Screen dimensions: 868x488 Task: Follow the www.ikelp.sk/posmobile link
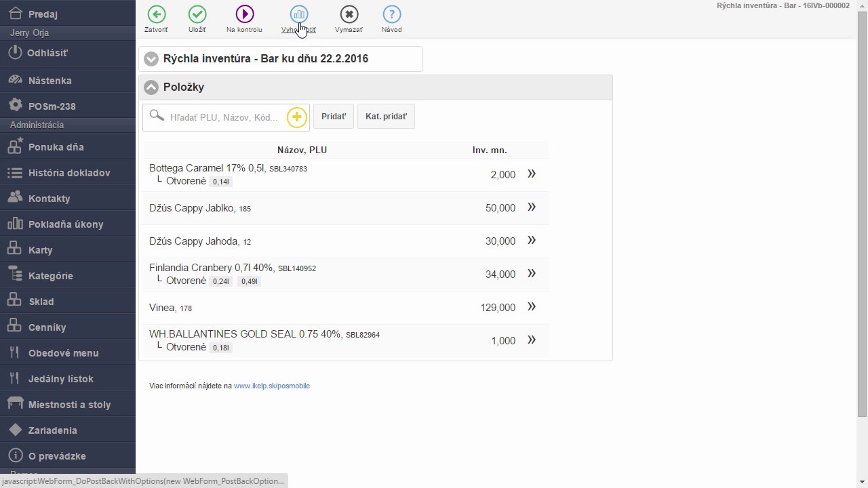[x=272, y=386]
